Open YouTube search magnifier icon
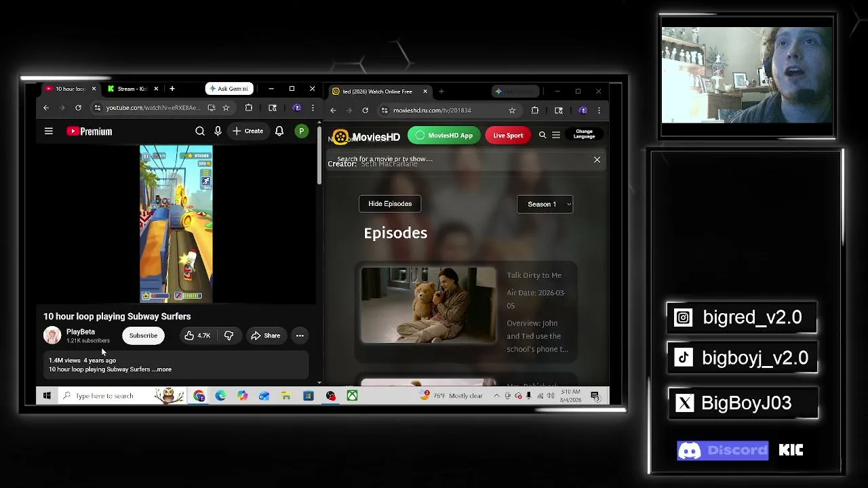Screen dimensions: 868x488 pyautogui.click(x=200, y=131)
